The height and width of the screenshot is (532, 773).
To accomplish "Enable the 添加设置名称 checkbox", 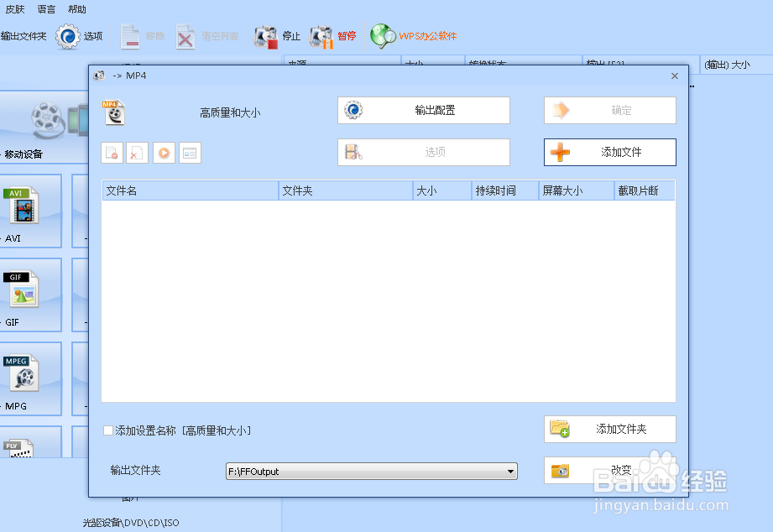I will 108,429.
